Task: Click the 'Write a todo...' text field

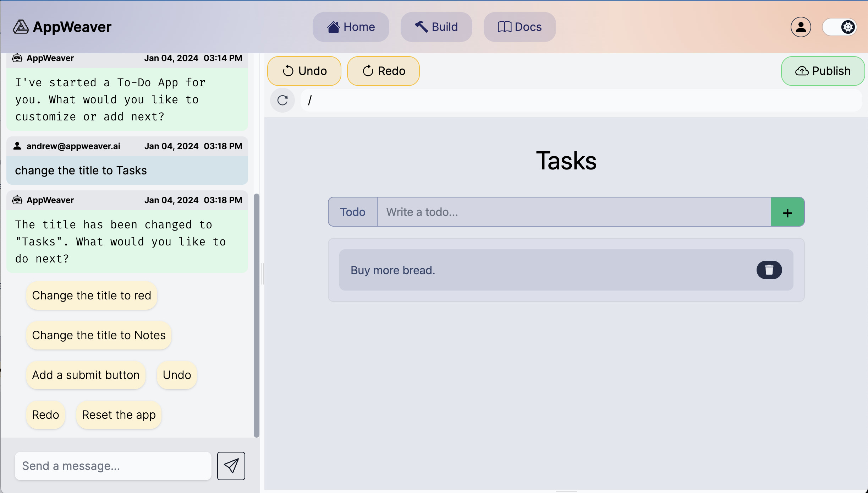Action: tap(574, 212)
